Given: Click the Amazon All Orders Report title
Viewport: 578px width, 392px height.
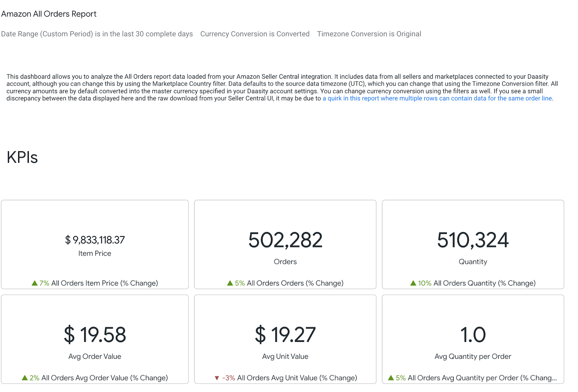Looking at the screenshot, I should coord(49,14).
